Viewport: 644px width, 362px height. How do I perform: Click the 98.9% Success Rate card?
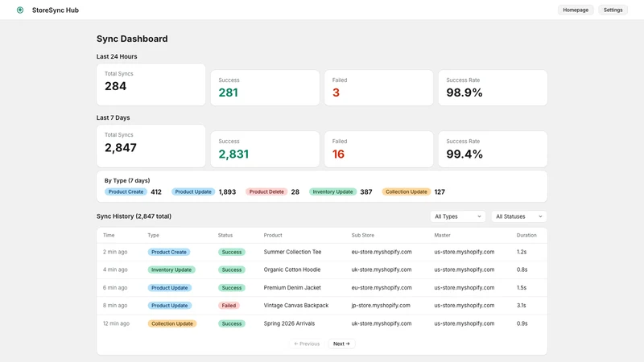click(x=493, y=88)
